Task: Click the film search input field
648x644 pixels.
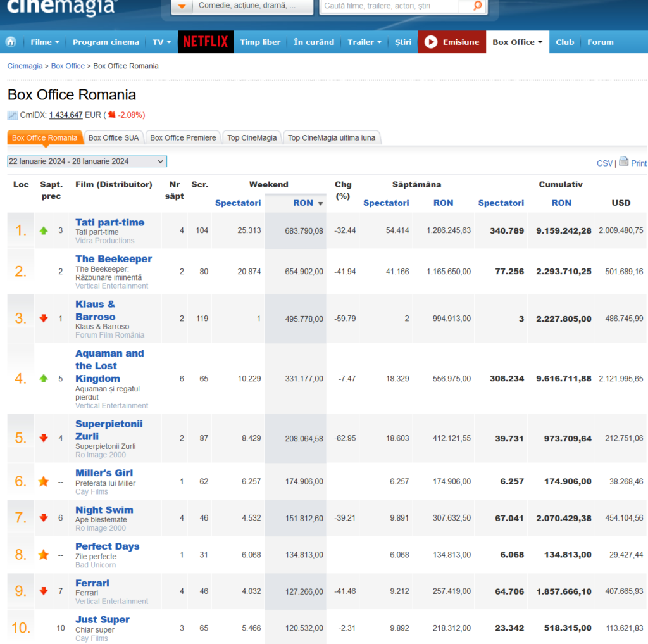Action: click(x=390, y=6)
